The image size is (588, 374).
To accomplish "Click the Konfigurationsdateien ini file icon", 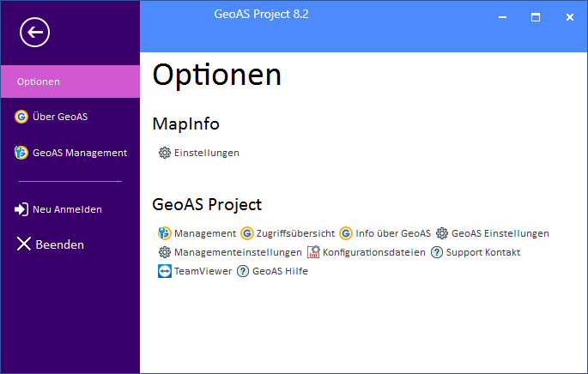I will 313,252.
